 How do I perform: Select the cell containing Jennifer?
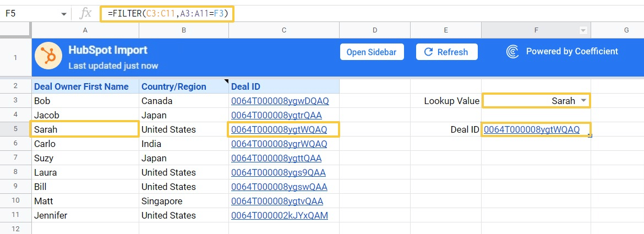(85, 215)
